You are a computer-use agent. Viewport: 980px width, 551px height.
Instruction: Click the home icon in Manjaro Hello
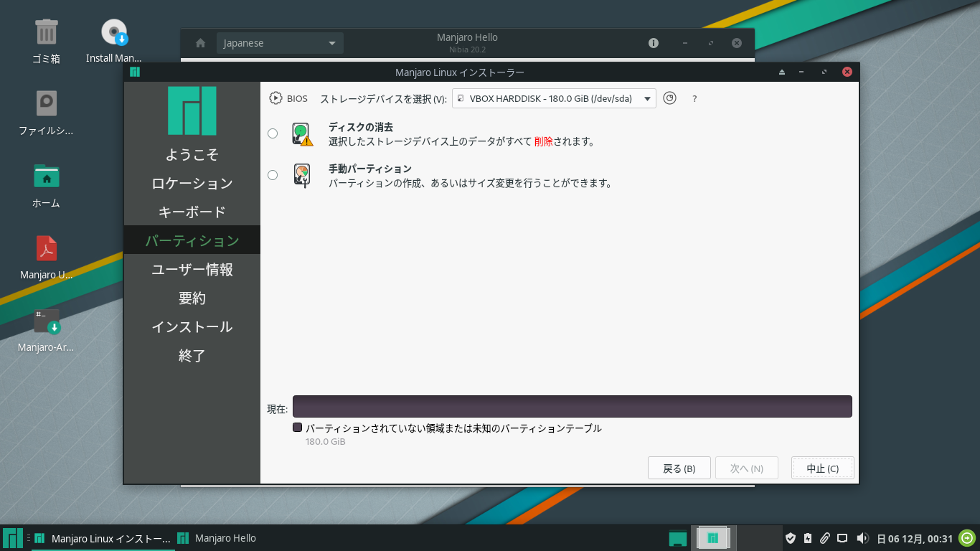click(x=201, y=43)
